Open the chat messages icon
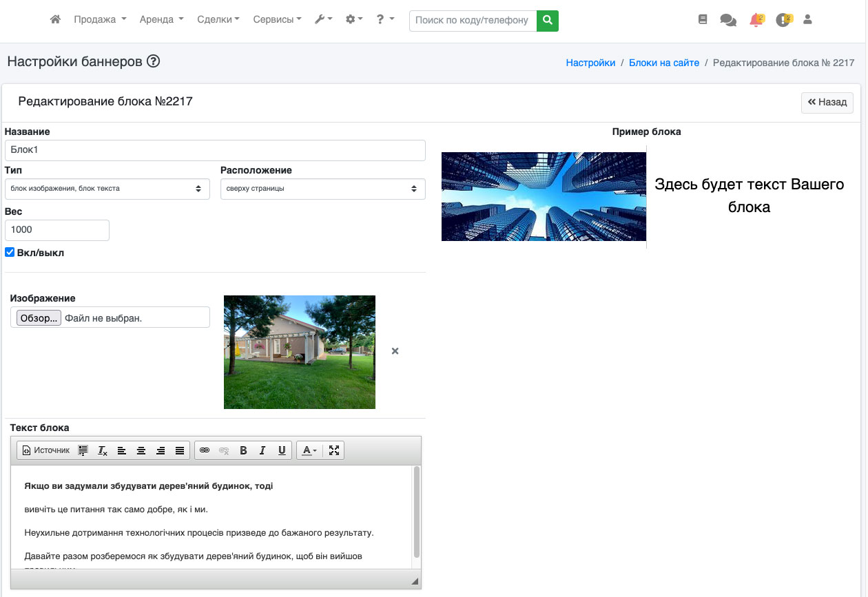 click(x=728, y=20)
